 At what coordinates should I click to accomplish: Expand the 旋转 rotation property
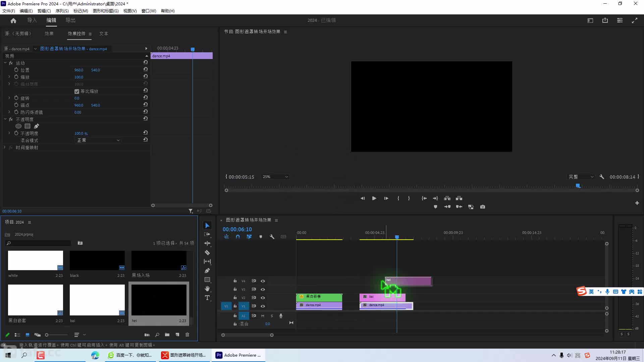(x=9, y=98)
